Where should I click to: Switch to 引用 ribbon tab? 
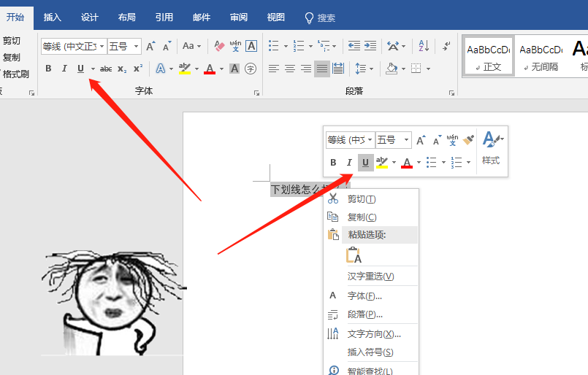point(164,18)
